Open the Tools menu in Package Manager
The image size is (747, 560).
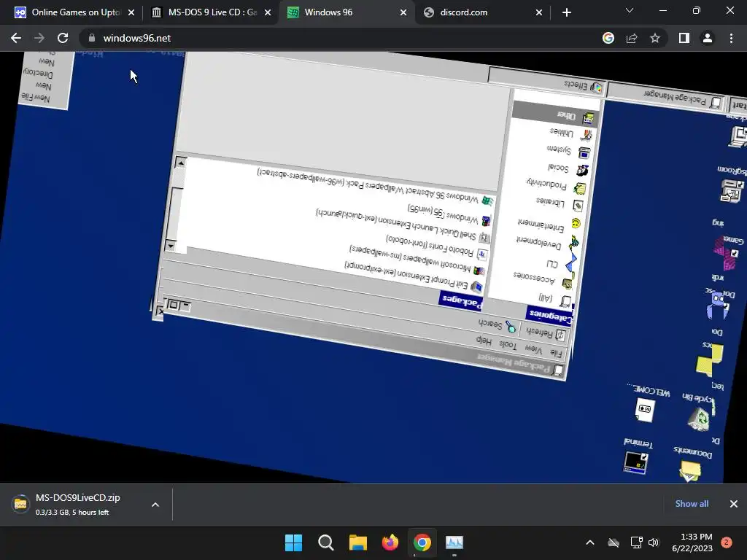508,344
